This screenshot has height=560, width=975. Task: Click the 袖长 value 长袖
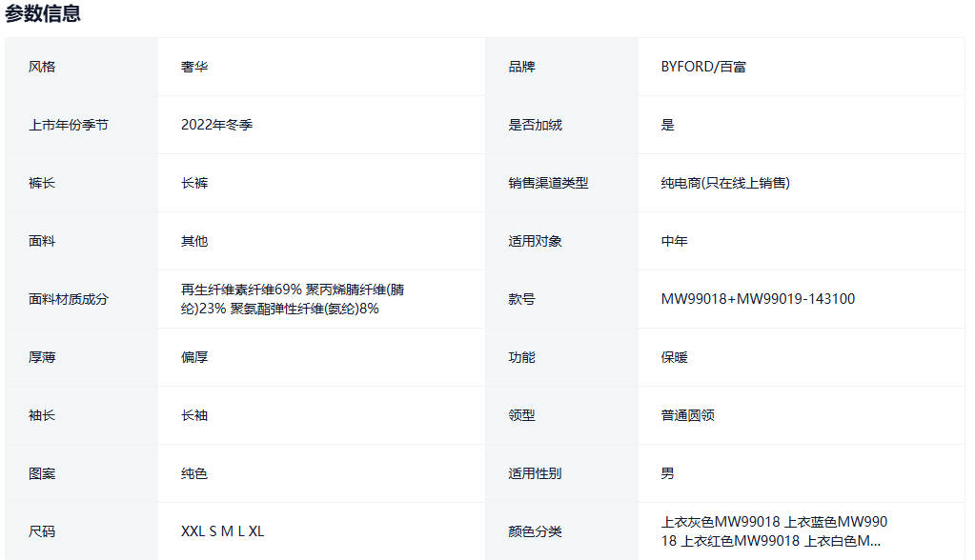[194, 415]
